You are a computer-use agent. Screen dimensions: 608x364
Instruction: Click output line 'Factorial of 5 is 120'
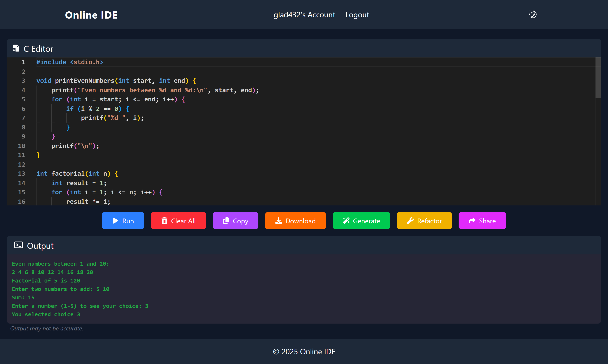pos(46,281)
